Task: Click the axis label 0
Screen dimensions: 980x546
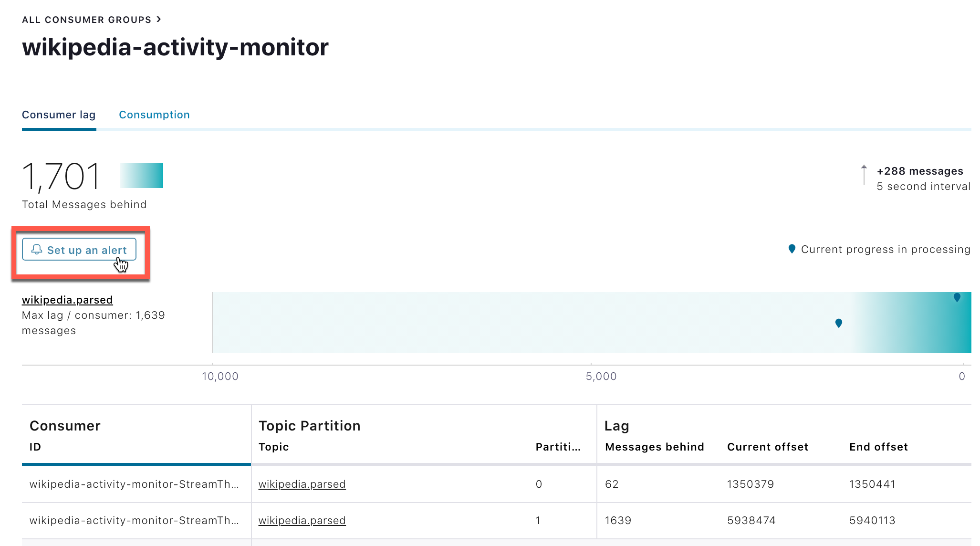Action: pos(962,376)
